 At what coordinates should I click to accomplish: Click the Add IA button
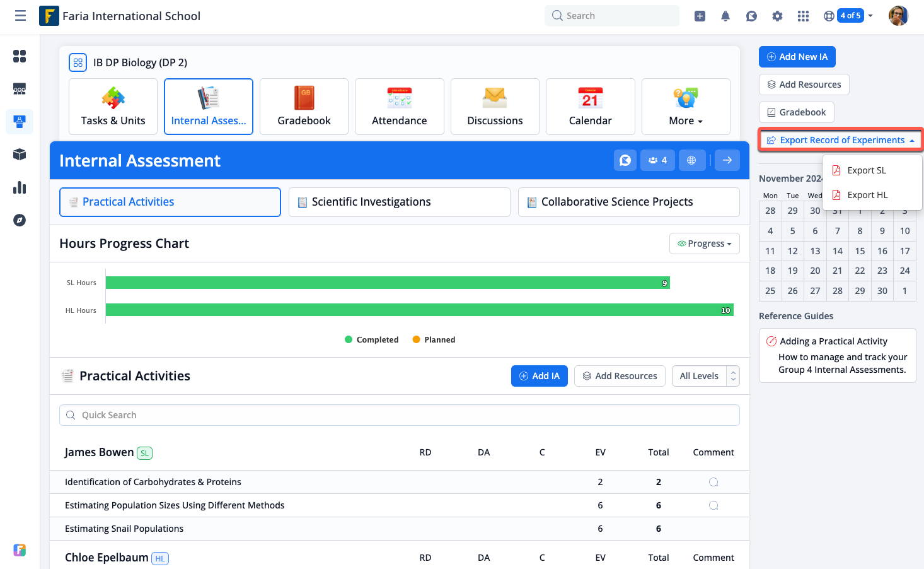click(x=540, y=376)
